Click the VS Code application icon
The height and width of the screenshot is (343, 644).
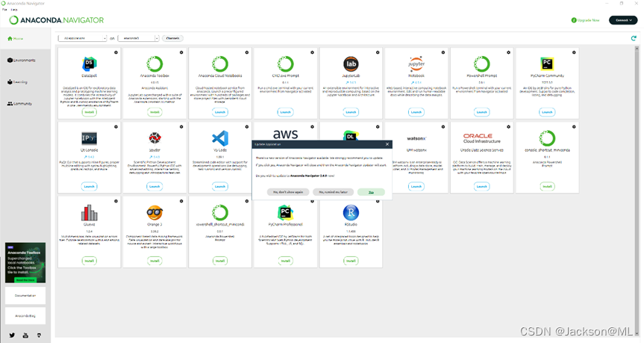219,137
